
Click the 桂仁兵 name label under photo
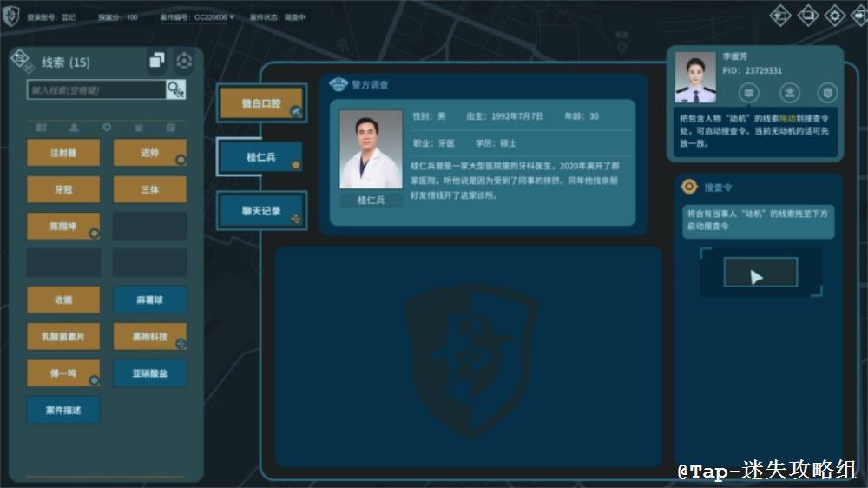click(x=371, y=200)
